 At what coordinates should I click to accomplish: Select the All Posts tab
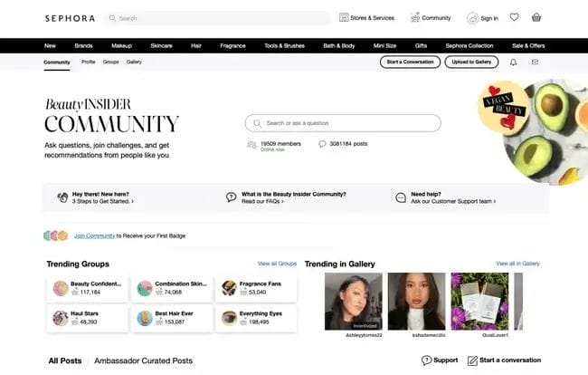click(x=65, y=361)
